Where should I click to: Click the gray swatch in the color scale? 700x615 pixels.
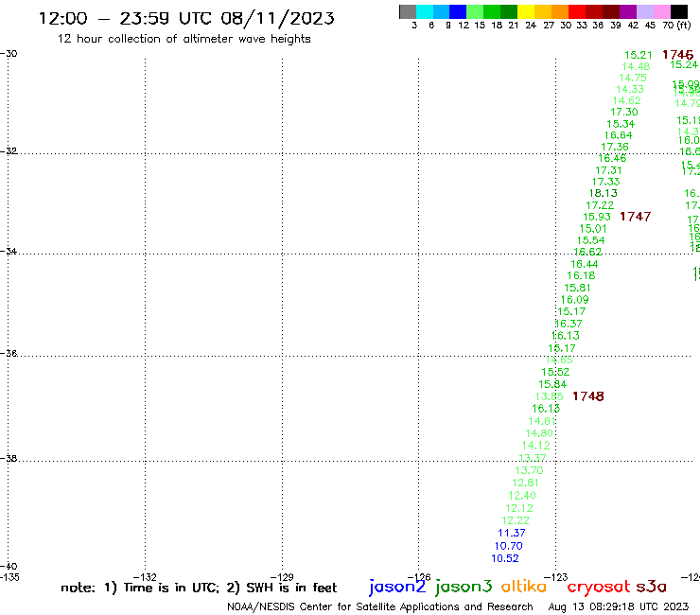click(408, 11)
